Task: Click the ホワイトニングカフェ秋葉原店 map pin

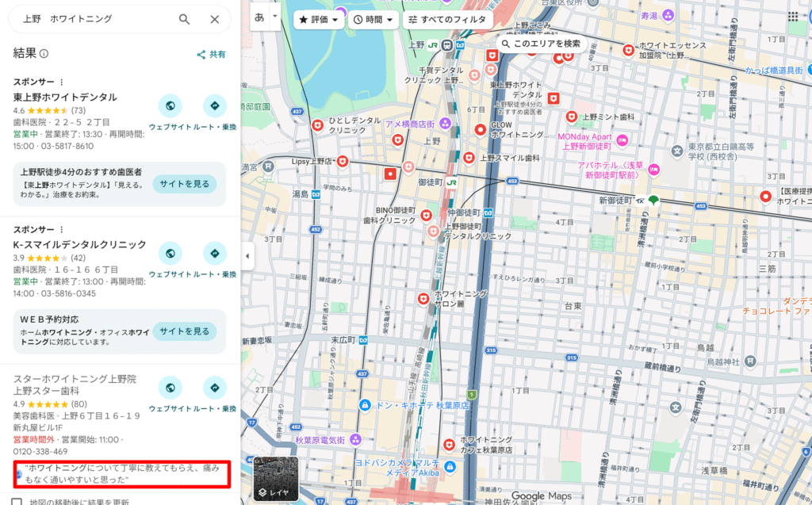Action: coord(449,445)
